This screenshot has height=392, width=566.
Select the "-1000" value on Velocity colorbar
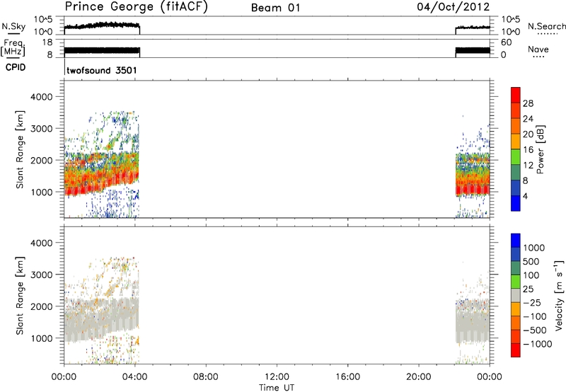537,344
